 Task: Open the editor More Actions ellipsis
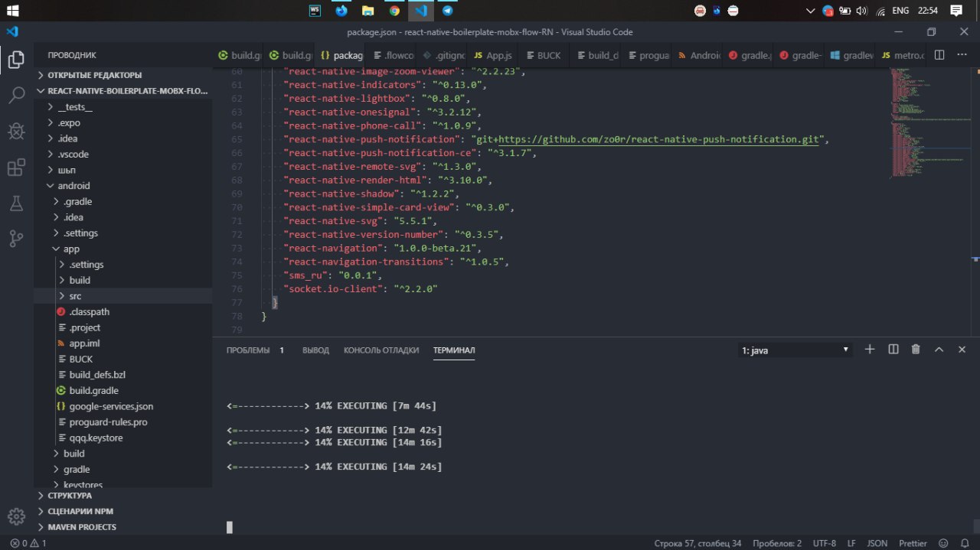(x=963, y=55)
